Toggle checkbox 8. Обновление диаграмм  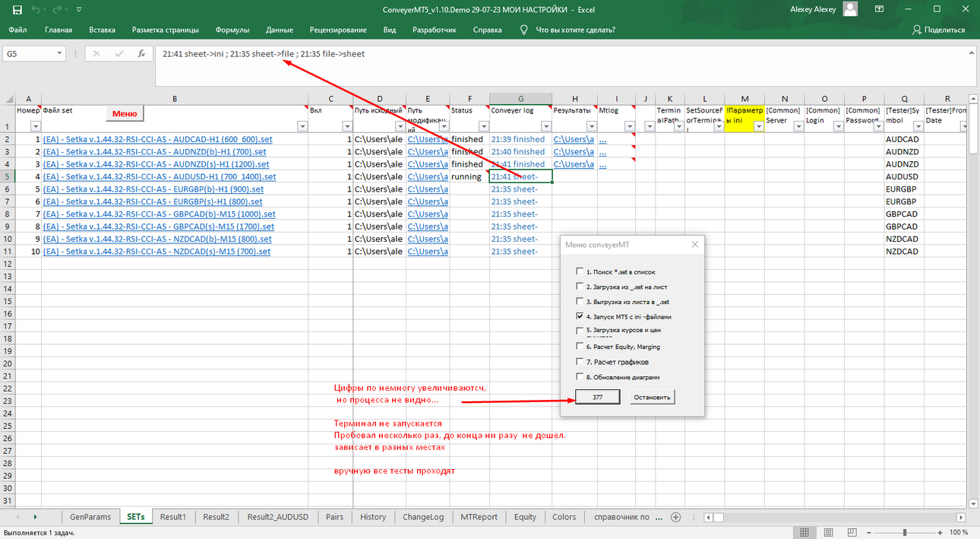click(x=580, y=377)
